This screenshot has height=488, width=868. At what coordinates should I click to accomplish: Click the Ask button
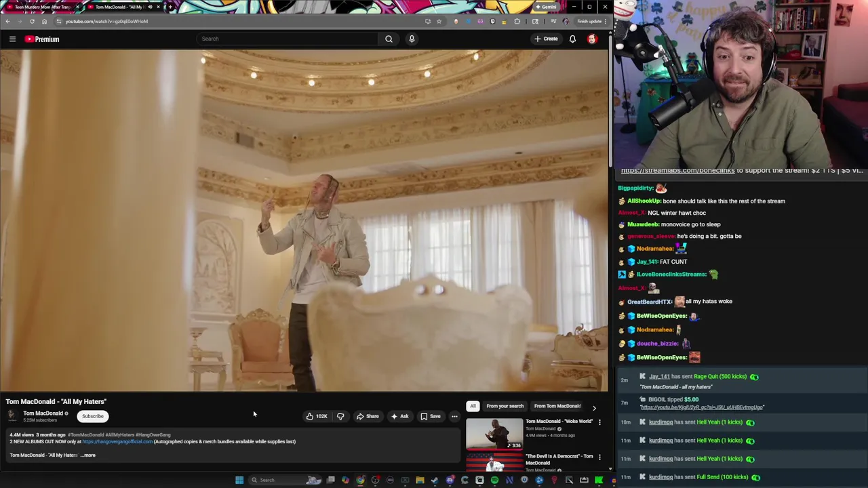click(399, 416)
